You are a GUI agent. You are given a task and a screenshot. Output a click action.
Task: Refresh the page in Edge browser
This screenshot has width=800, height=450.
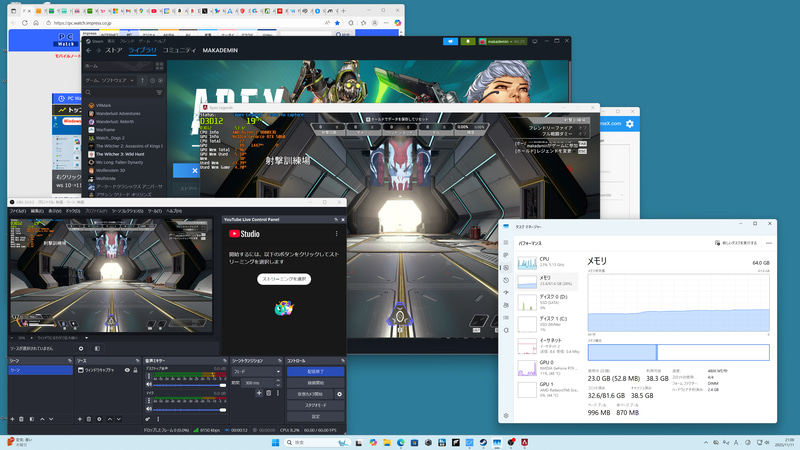coord(24,23)
